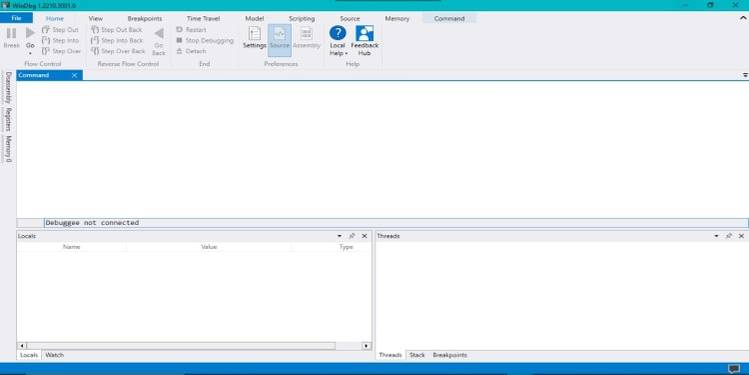Click right arrow of Locals scrollbar
Viewport: 749px width, 375px height.
pyautogui.click(x=366, y=346)
